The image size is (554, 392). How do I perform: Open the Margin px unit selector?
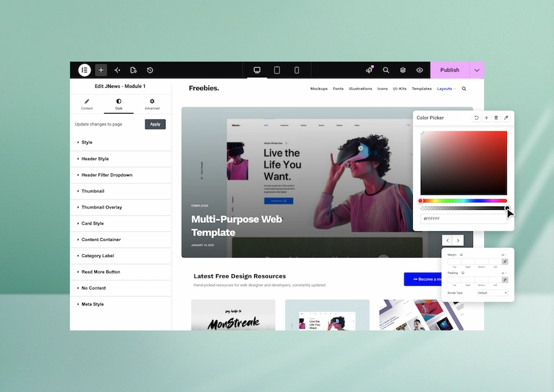pyautogui.click(x=504, y=255)
